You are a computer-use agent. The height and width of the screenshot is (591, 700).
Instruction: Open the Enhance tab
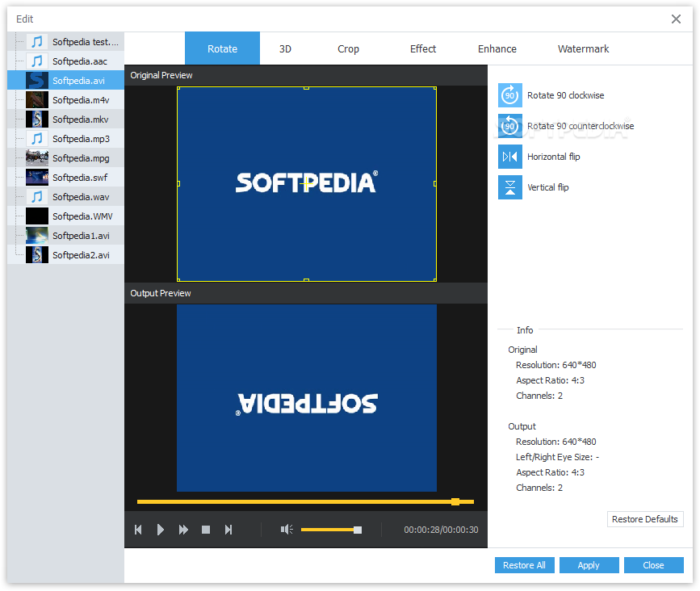tap(497, 48)
